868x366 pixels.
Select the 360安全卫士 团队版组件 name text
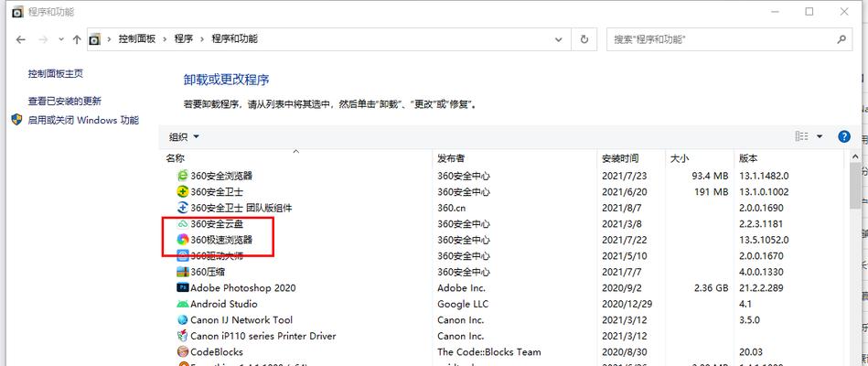(x=241, y=208)
